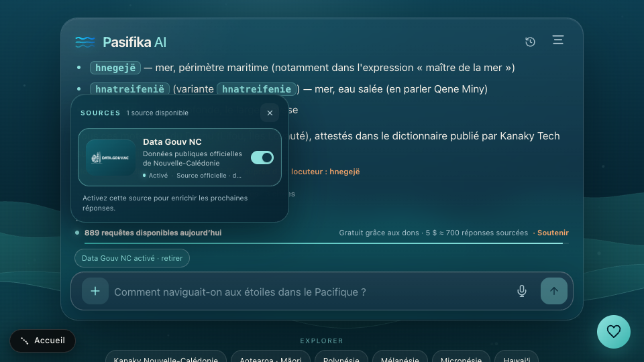
Task: Click the Pasifika AI title
Action: pyautogui.click(x=134, y=42)
